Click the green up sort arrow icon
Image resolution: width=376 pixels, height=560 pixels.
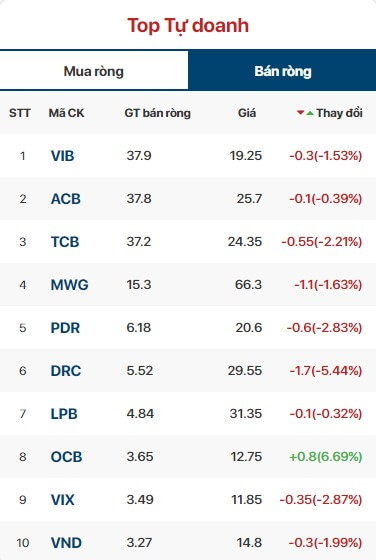point(310,113)
